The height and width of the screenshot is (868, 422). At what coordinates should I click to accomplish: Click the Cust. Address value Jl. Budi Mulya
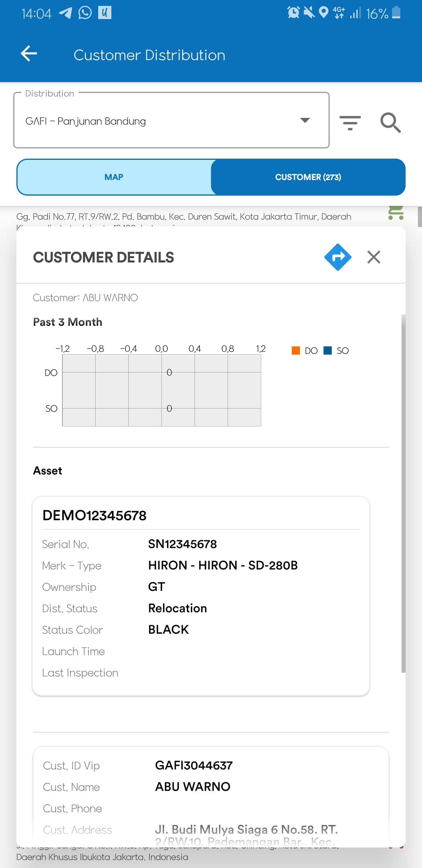pyautogui.click(x=246, y=836)
